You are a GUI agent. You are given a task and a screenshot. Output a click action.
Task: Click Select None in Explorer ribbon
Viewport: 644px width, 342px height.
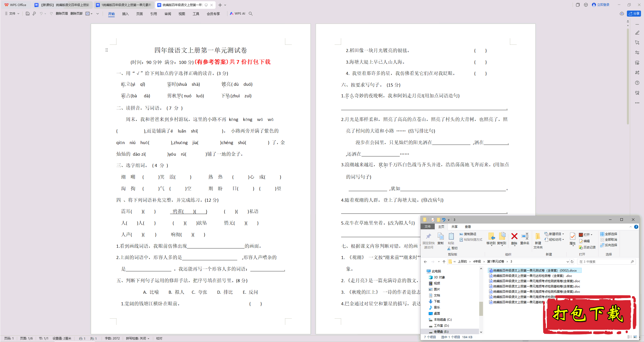point(609,239)
